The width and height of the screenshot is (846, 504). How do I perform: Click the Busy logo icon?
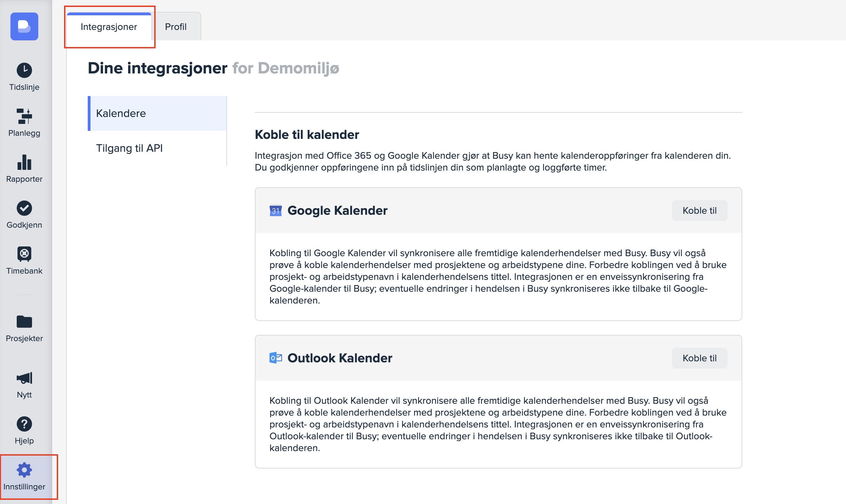pyautogui.click(x=24, y=26)
